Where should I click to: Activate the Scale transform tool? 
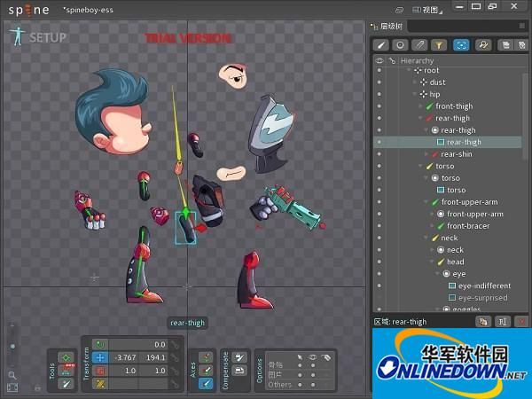[x=100, y=371]
